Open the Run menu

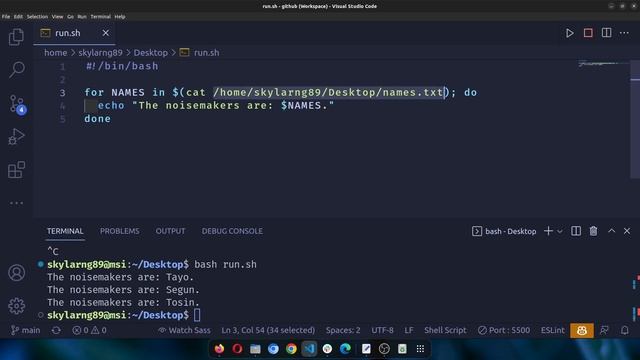(x=82, y=17)
